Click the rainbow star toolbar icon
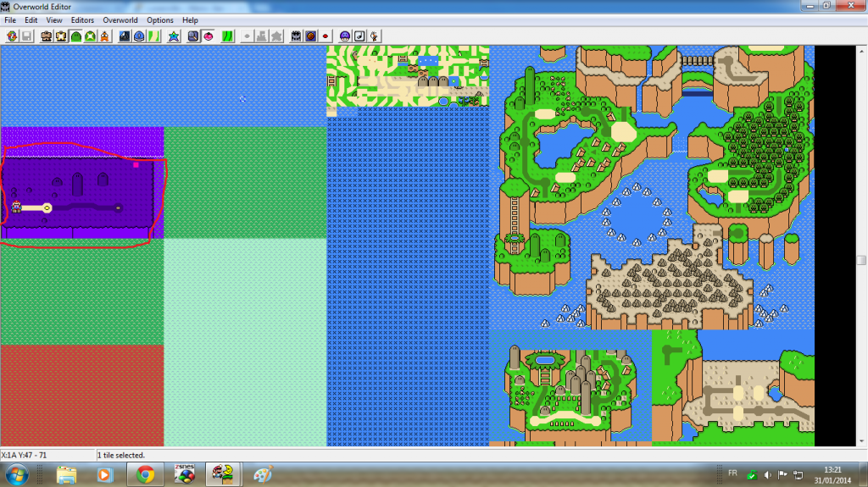Viewport: 868px width, 487px height. (x=174, y=36)
